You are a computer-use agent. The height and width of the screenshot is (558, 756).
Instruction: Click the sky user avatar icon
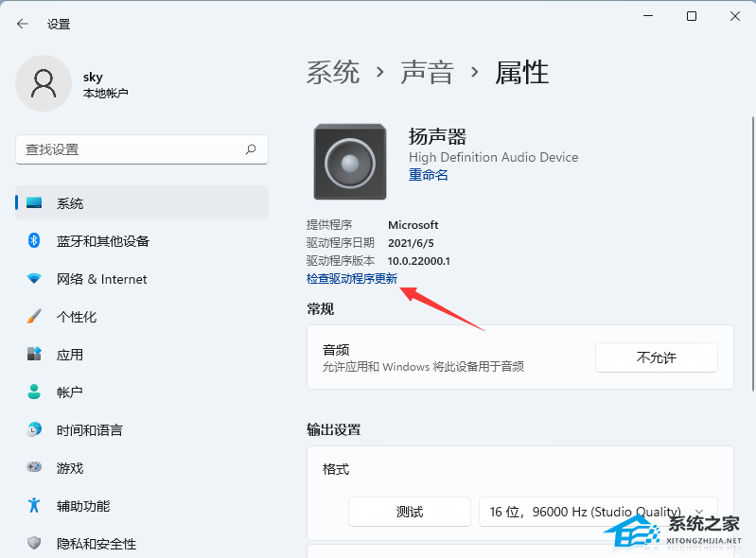(44, 83)
